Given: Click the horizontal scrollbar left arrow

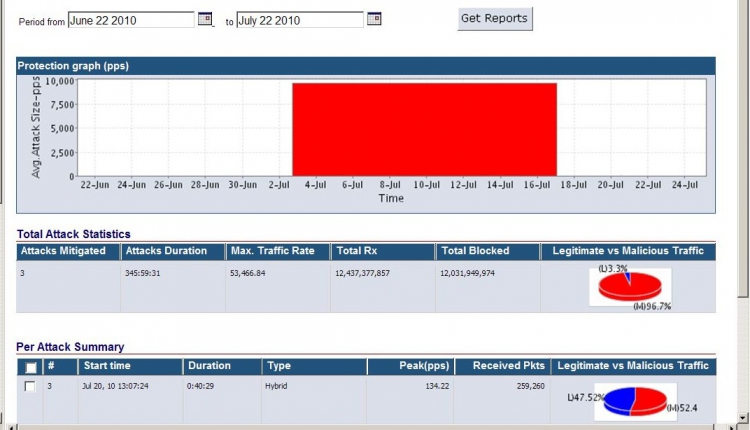Looking at the screenshot, I should point(10,427).
